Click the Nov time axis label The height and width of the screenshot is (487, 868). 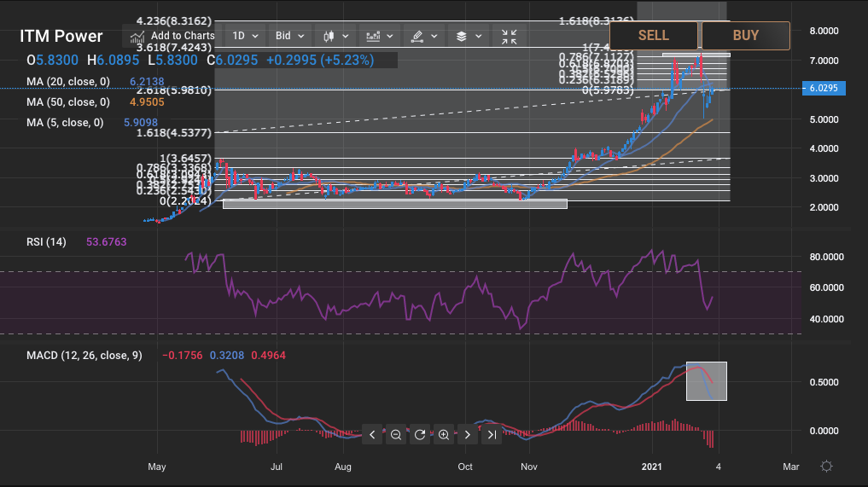click(528, 467)
